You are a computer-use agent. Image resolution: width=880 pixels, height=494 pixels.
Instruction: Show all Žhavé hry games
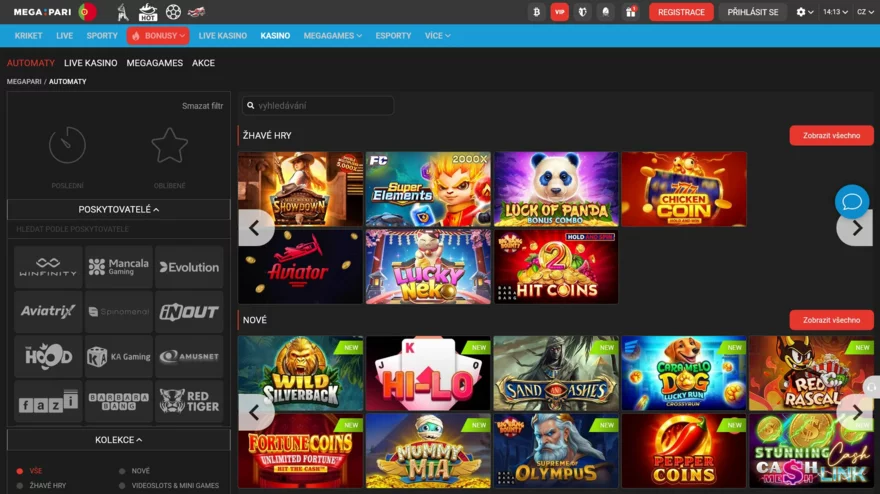831,135
